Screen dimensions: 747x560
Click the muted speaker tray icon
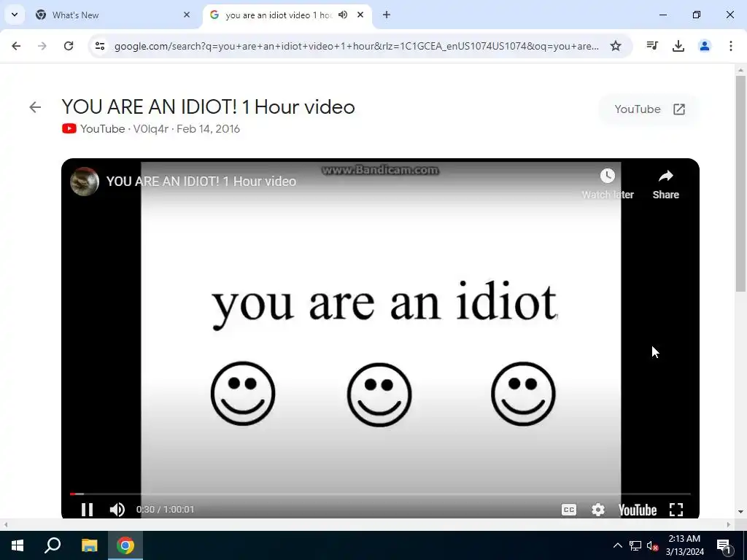pos(653,546)
